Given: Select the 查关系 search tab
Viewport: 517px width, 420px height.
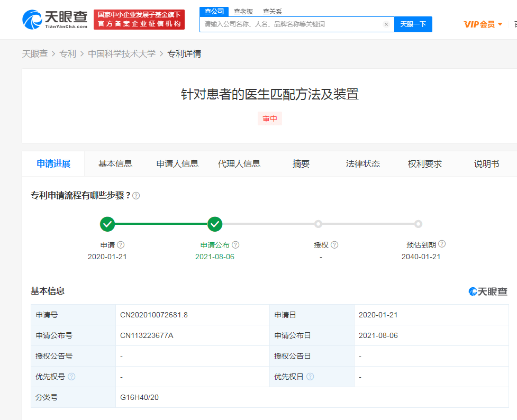Looking at the screenshot, I should tap(273, 12).
